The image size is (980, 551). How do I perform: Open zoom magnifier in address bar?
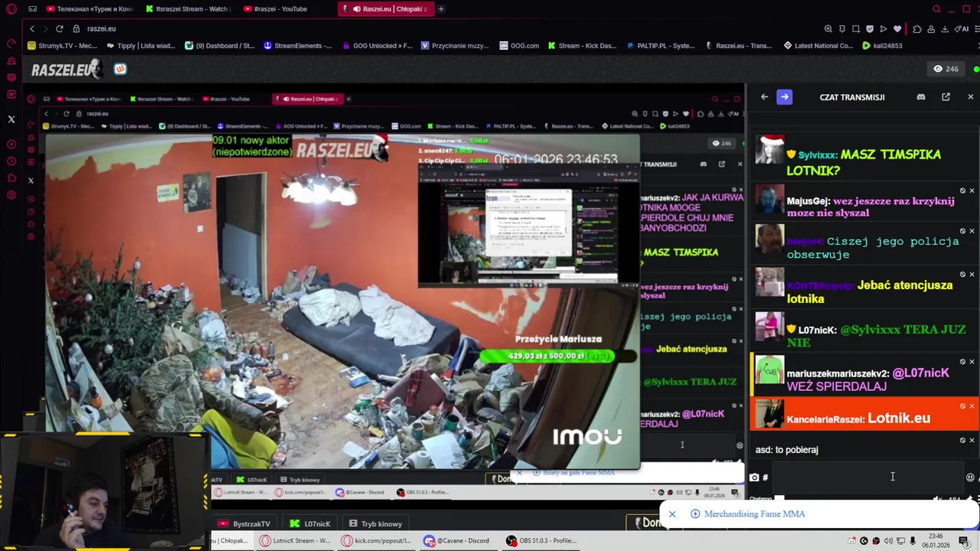[x=828, y=29]
